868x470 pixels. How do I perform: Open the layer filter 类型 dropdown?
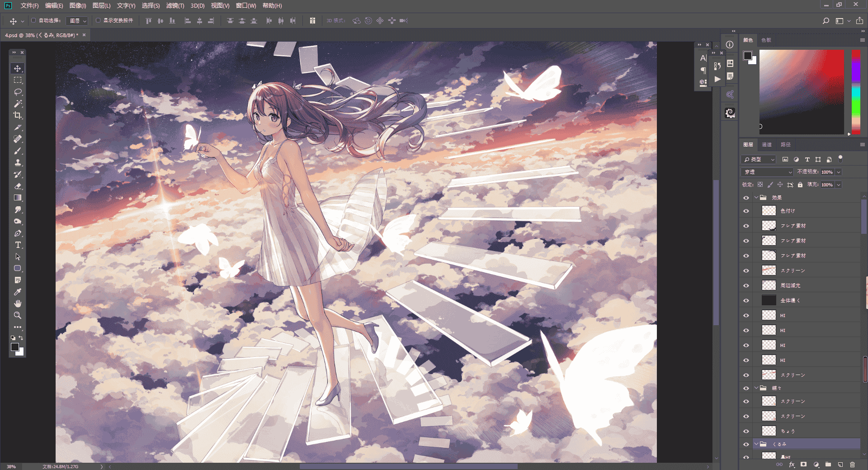pos(758,159)
